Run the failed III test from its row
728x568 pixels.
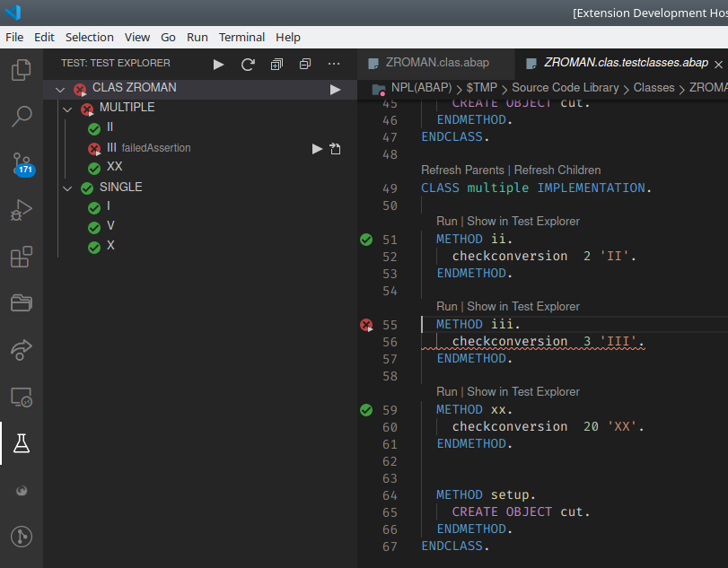317,148
